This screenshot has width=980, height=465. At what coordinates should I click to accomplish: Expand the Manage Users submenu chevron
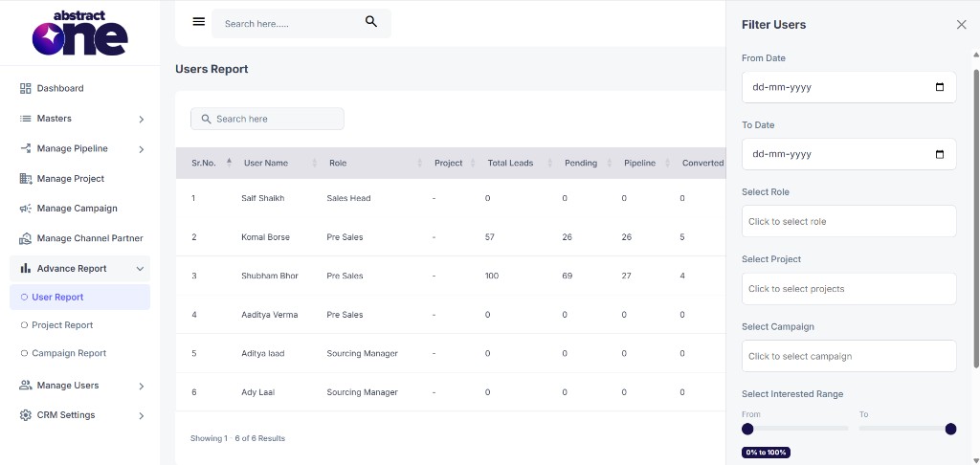142,386
